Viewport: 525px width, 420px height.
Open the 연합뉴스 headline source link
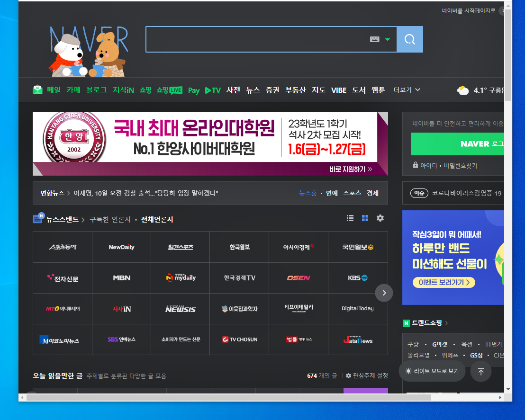(x=52, y=193)
